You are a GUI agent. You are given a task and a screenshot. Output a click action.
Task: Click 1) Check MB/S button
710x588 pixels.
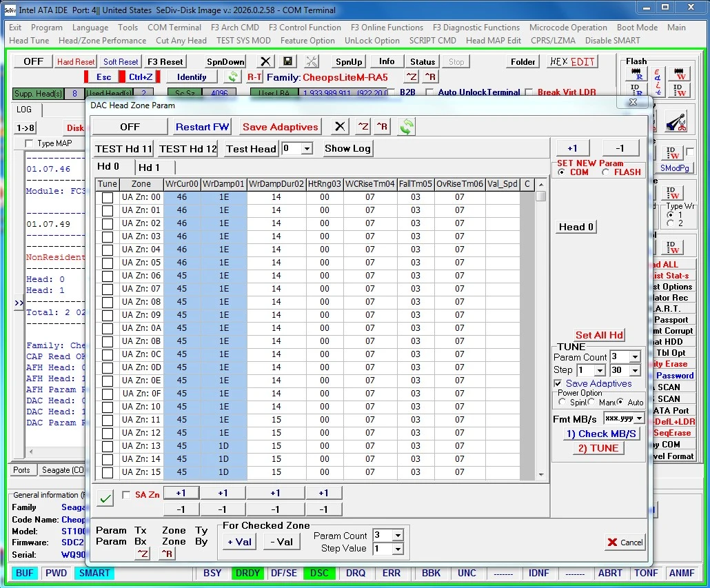(x=601, y=434)
